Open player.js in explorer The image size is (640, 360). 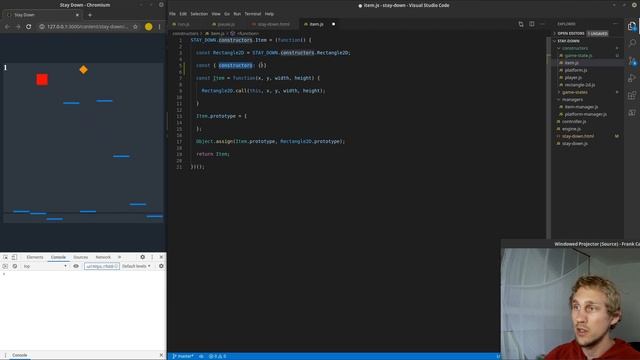click(573, 78)
